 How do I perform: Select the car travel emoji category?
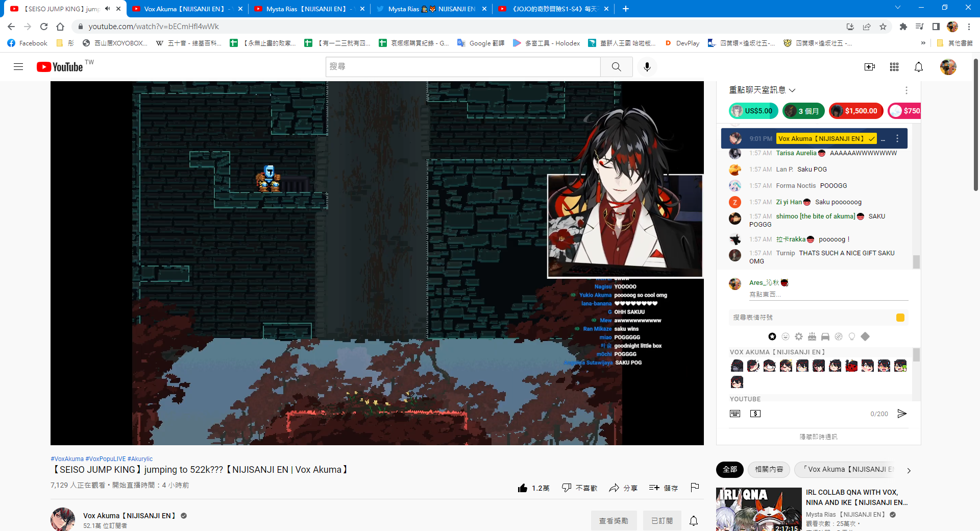pos(825,336)
